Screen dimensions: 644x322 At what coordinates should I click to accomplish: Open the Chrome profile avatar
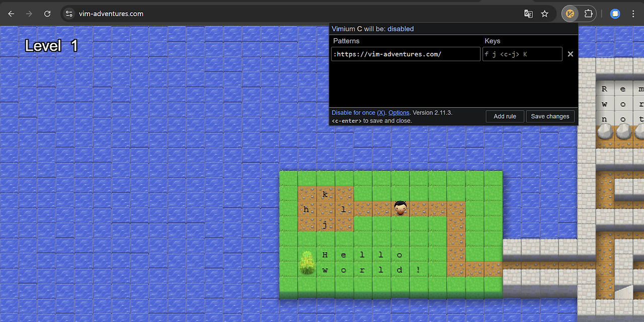pyautogui.click(x=615, y=14)
